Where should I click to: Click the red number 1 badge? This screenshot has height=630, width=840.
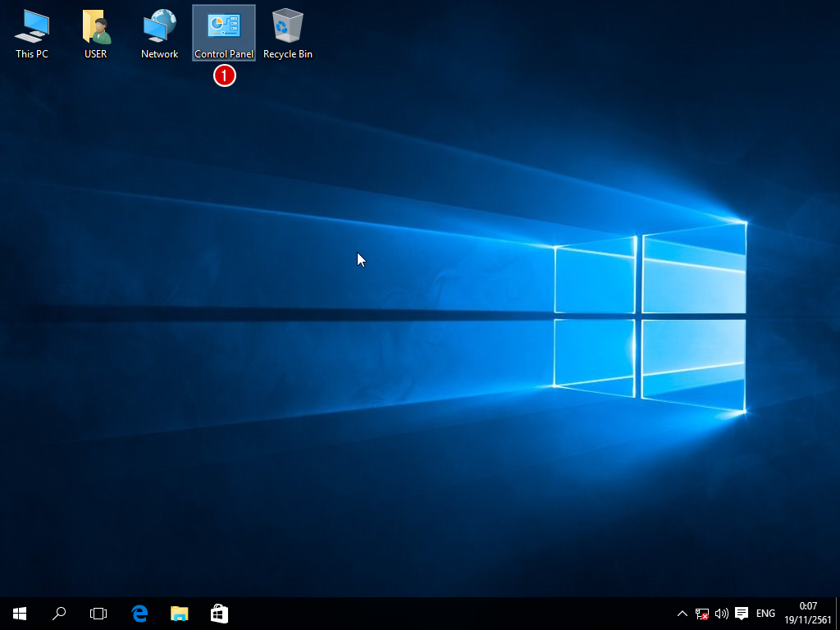click(225, 75)
